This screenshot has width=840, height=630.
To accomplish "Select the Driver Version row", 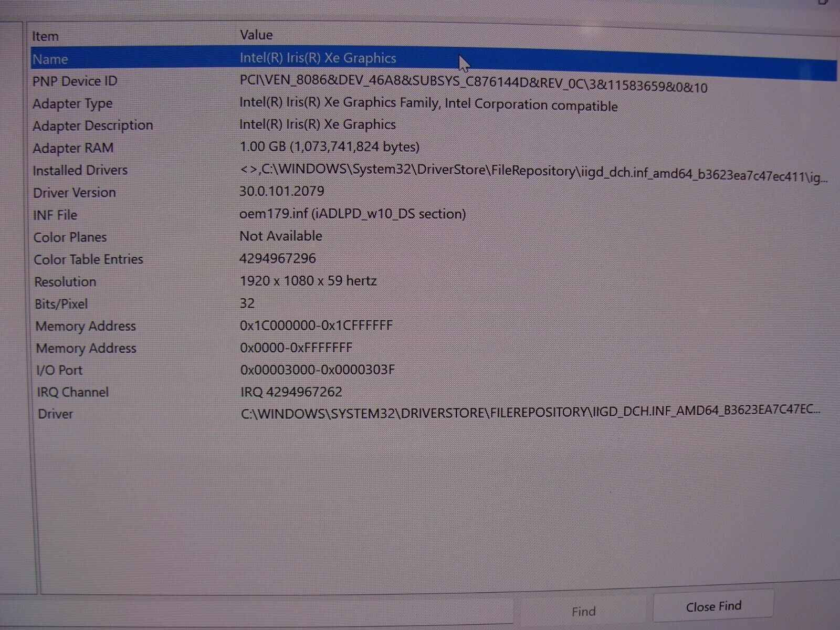I will pos(433,192).
